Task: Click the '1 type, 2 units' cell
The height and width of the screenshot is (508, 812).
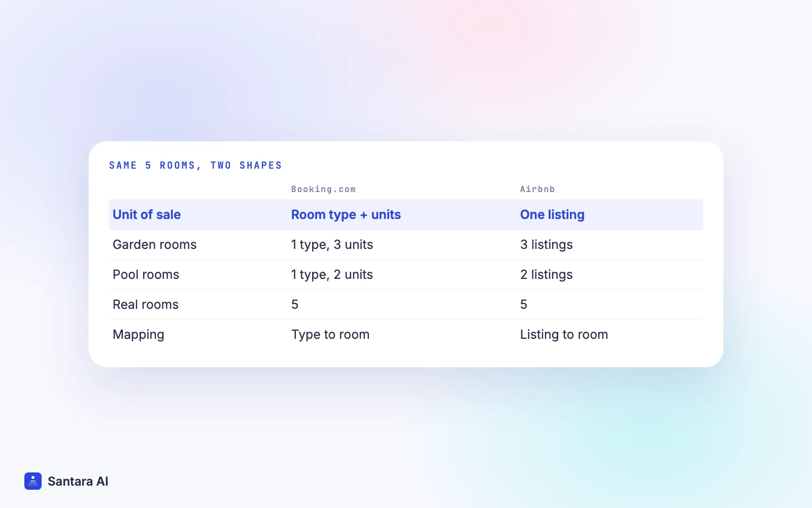Action: (332, 275)
